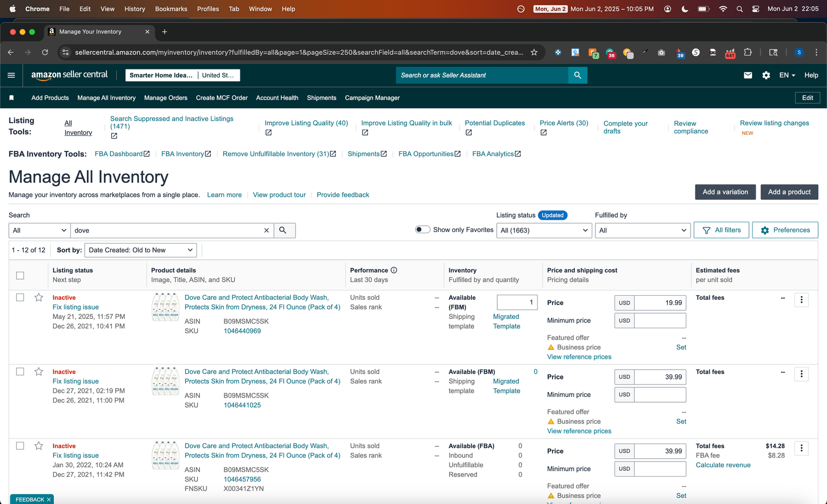Clear the dove search term with X

(267, 231)
